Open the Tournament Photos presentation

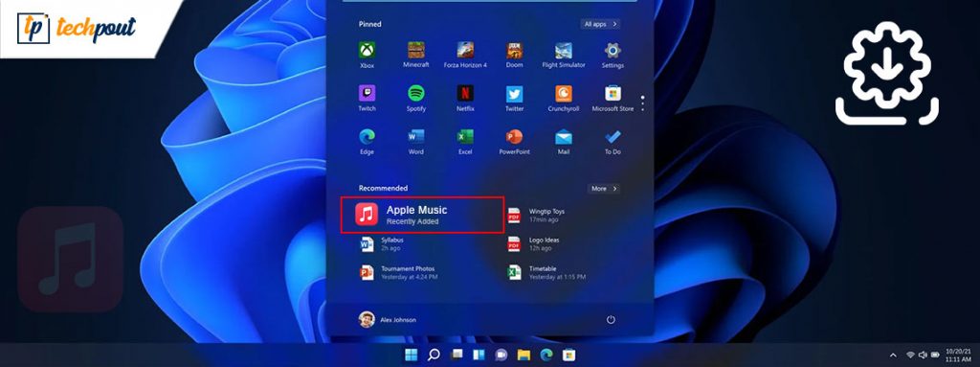399,272
